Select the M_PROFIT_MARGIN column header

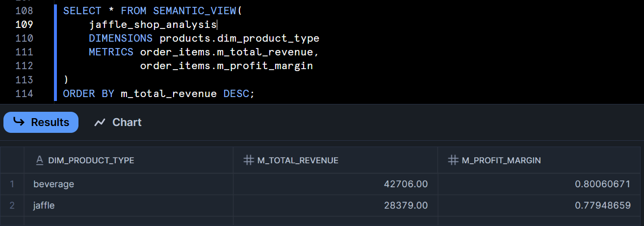501,160
